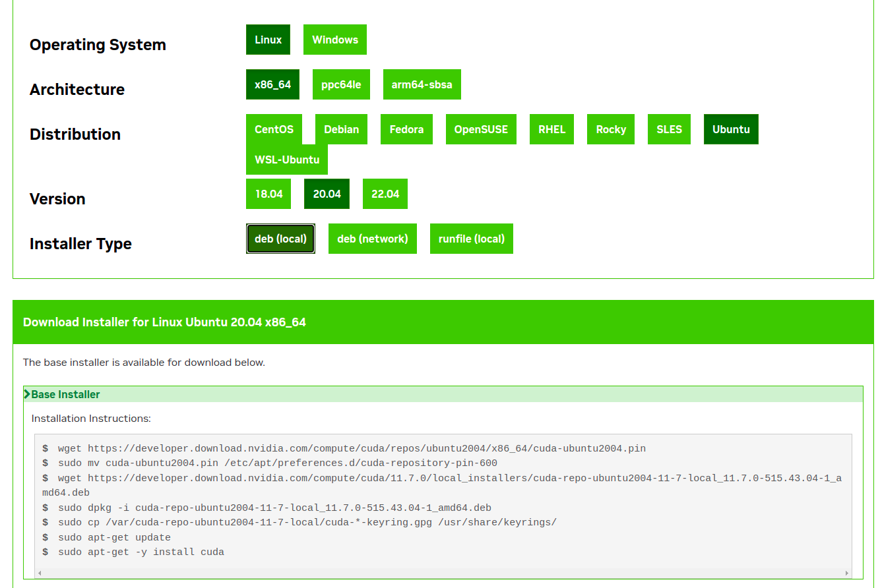The height and width of the screenshot is (588, 880).
Task: Pick Ubuntu distribution
Action: pyautogui.click(x=731, y=129)
